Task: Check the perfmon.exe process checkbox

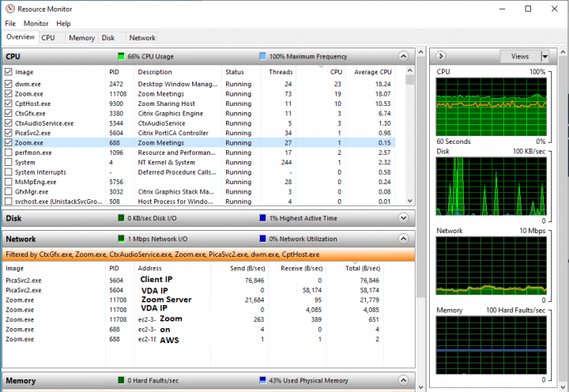Action: click(9, 153)
